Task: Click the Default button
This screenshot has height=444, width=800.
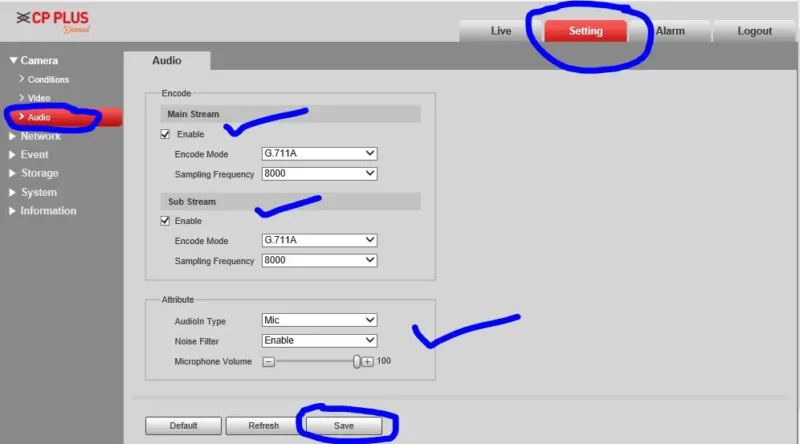Action: click(183, 426)
